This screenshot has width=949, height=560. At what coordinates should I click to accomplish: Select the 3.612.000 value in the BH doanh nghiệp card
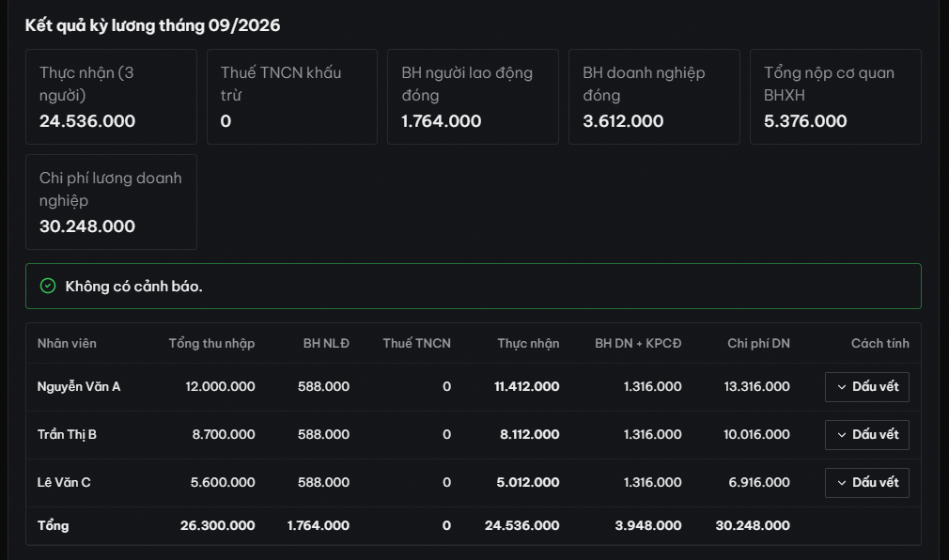point(623,121)
